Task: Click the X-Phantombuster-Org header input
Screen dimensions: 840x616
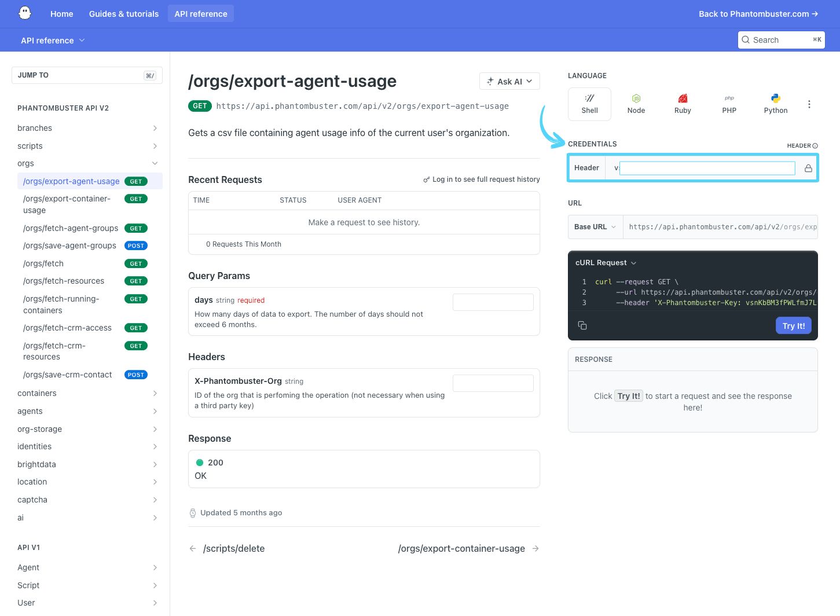Action: pos(493,383)
